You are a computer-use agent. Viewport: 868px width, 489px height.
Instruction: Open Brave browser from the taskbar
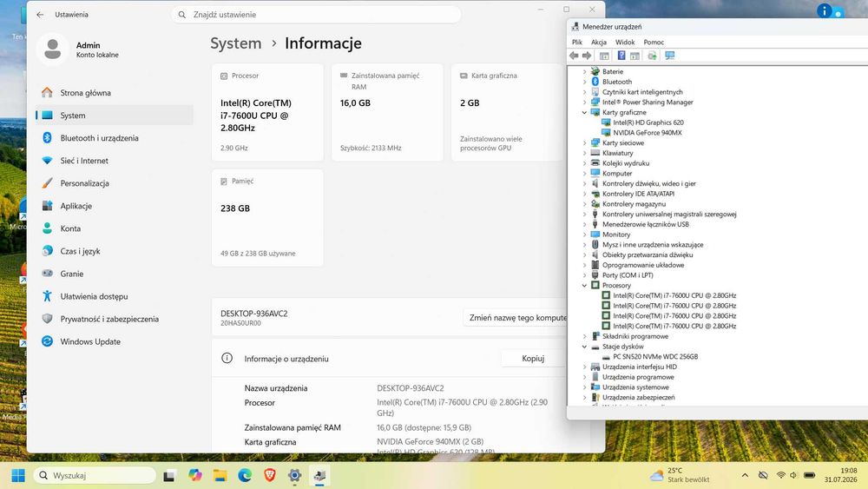[270, 475]
